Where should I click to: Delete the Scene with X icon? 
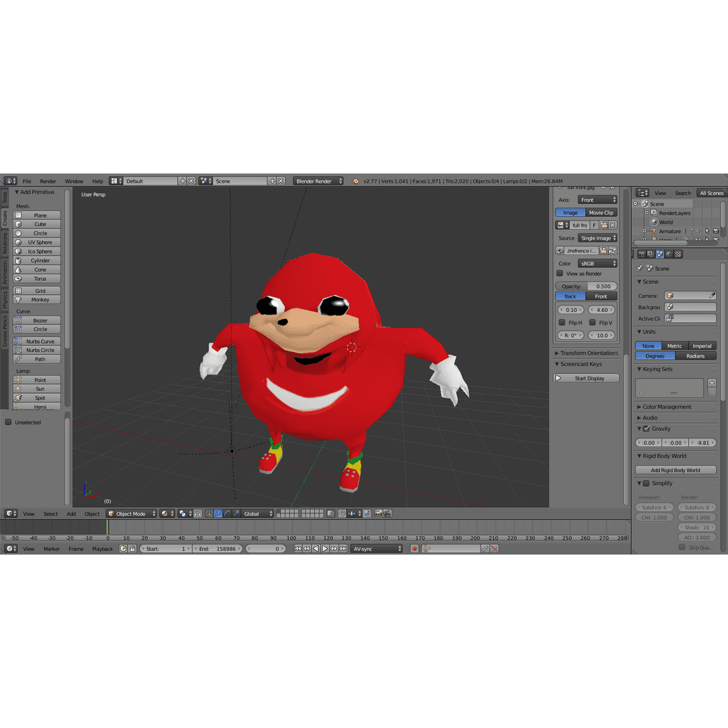(x=281, y=181)
